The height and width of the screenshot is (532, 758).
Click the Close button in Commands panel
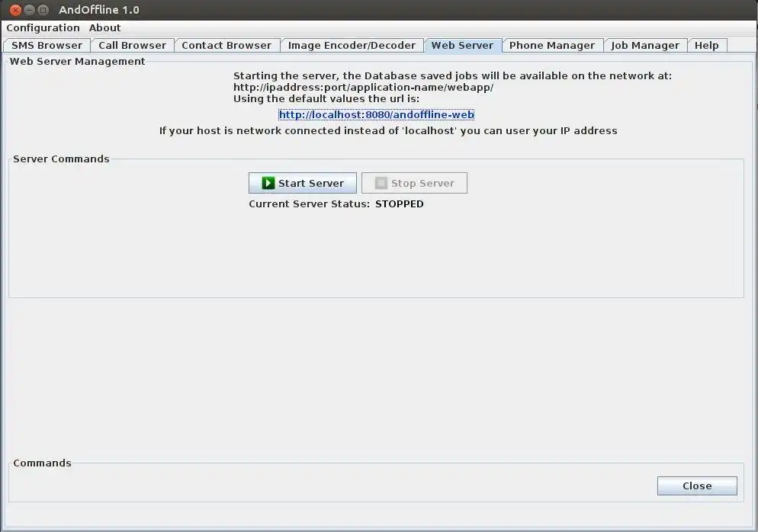coord(697,486)
